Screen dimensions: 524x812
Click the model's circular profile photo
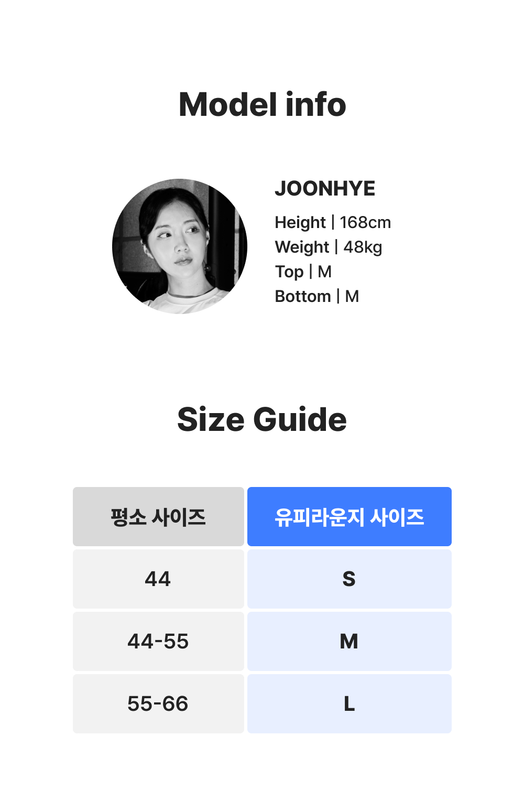(x=180, y=246)
